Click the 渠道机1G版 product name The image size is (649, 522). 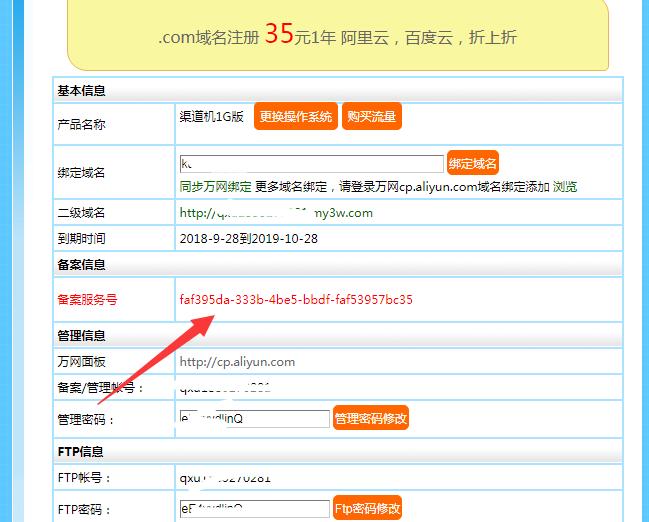[211, 117]
